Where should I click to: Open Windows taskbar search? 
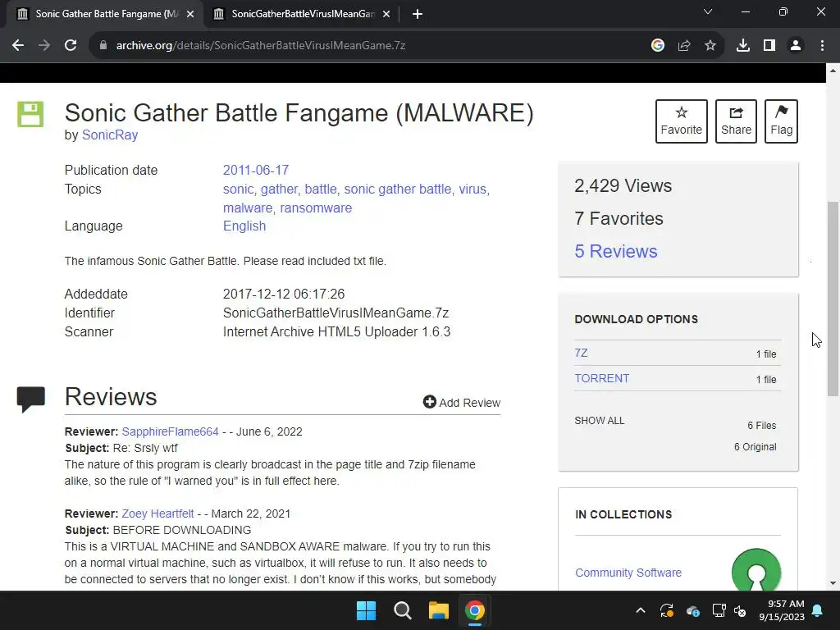(x=402, y=610)
